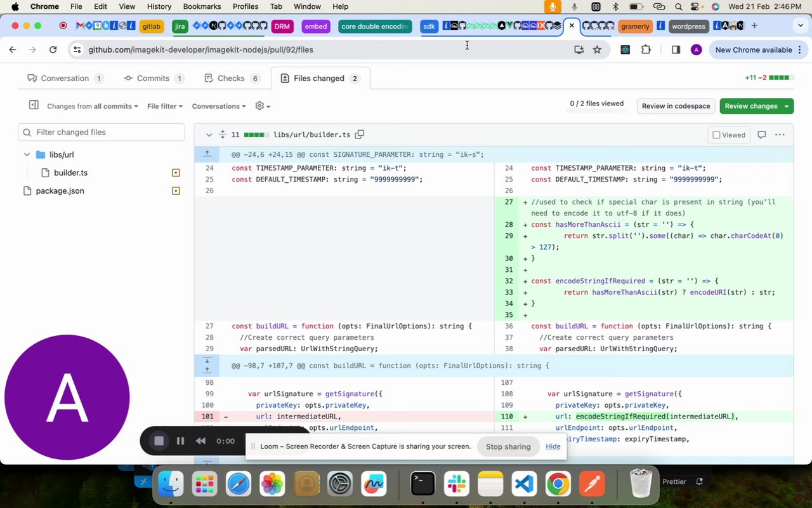The height and width of the screenshot is (508, 812).
Task: View site information icon in address bar
Action: (77, 50)
